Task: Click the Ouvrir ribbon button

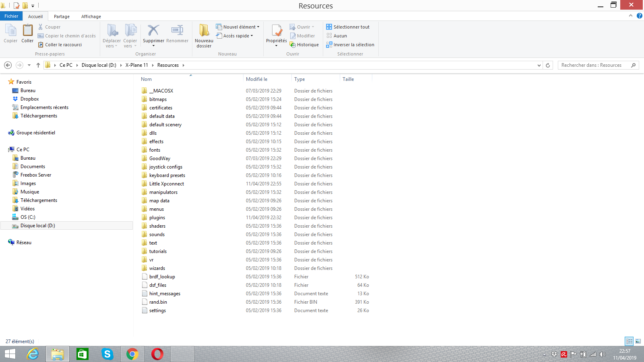Action: coord(302,27)
